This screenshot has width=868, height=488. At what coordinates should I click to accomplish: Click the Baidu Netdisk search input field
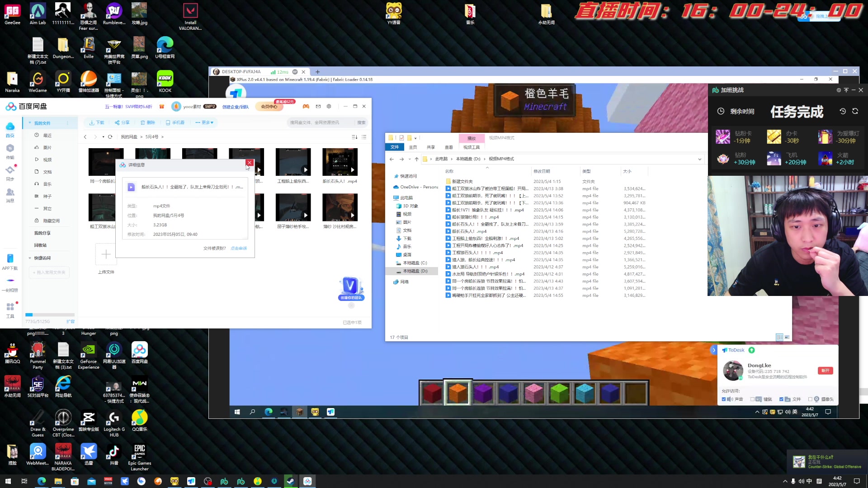tap(321, 122)
